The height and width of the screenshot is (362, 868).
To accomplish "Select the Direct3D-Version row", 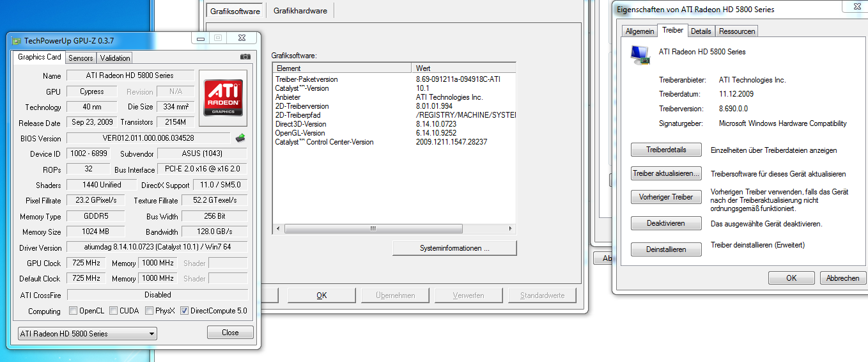I will coord(394,124).
